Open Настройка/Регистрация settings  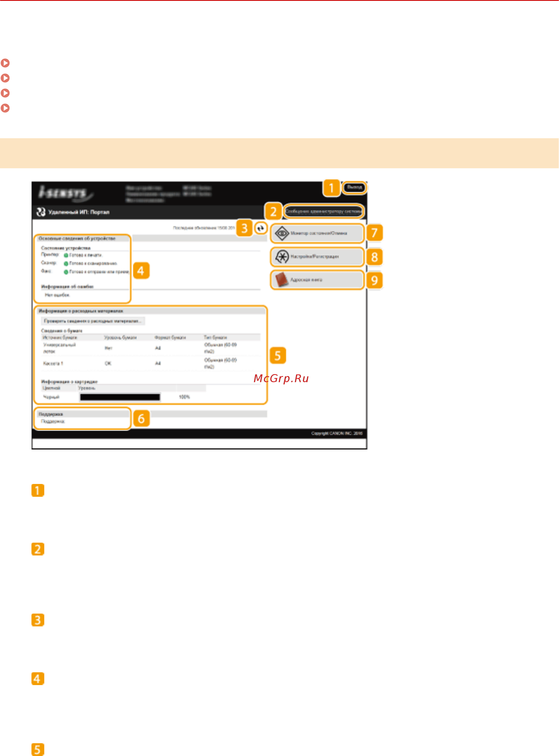(x=317, y=257)
